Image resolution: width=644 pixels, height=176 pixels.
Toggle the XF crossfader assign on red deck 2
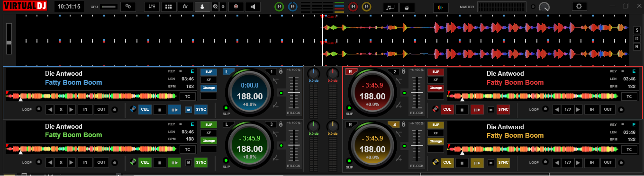pos(435,80)
